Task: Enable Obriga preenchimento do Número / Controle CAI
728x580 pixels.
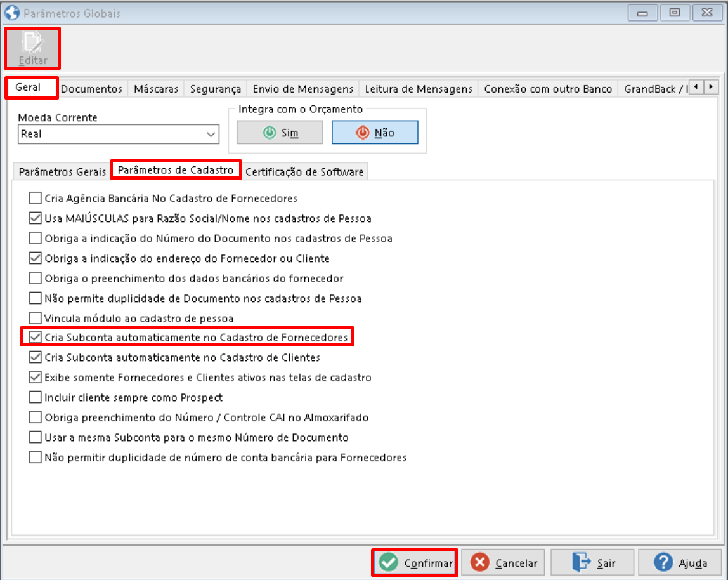Action: 36,417
